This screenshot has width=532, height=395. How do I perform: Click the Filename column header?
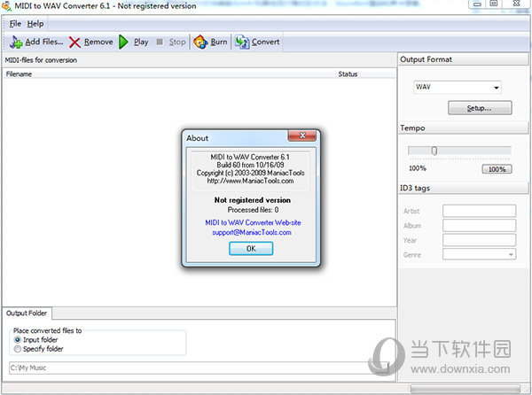pyautogui.click(x=169, y=74)
